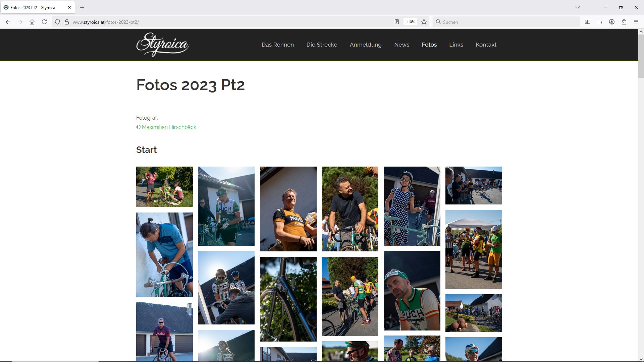Screen dimensions: 644x362
Task: Open a new browser tab
Action: tap(82, 7)
